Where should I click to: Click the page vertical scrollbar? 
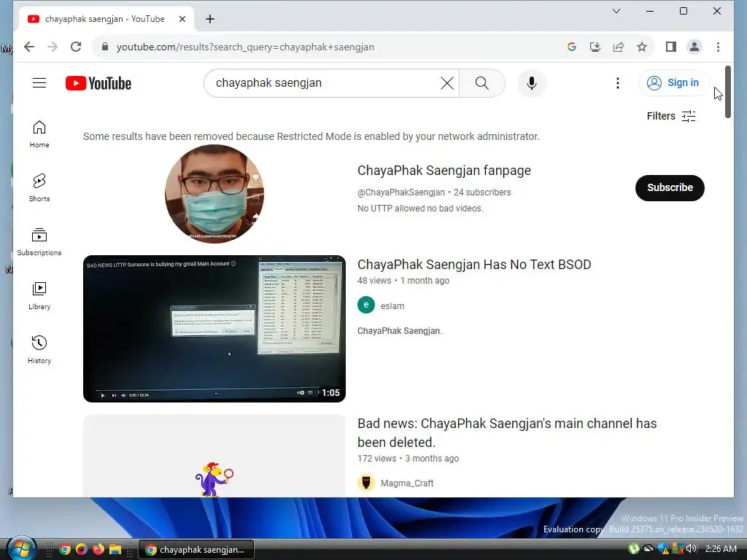[727, 92]
